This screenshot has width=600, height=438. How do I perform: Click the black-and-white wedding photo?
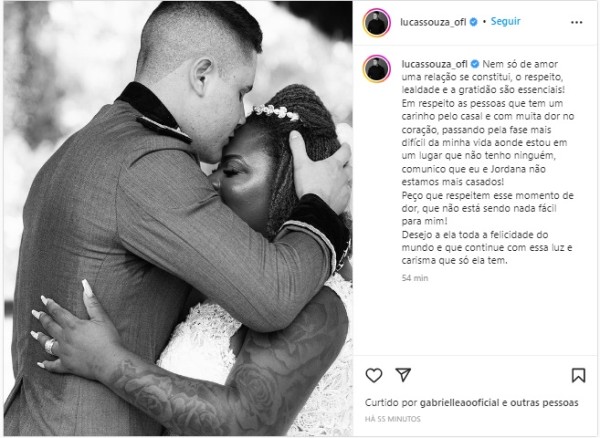point(178,219)
